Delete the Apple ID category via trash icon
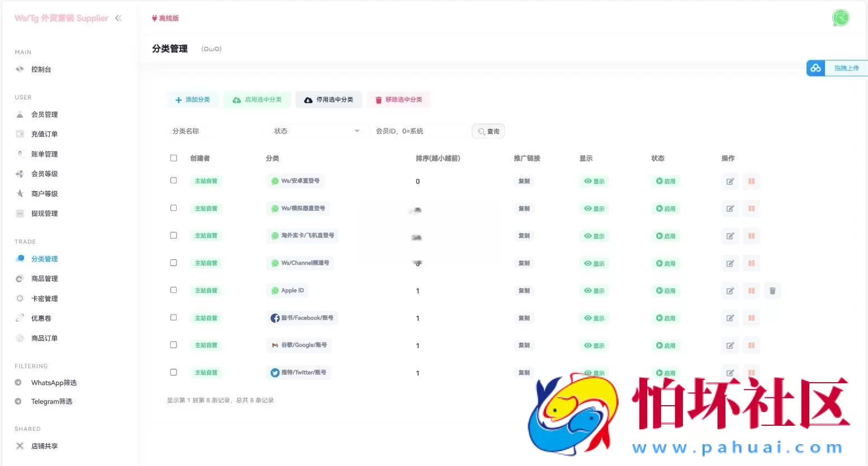Screen dimensions: 868x466 (772, 291)
